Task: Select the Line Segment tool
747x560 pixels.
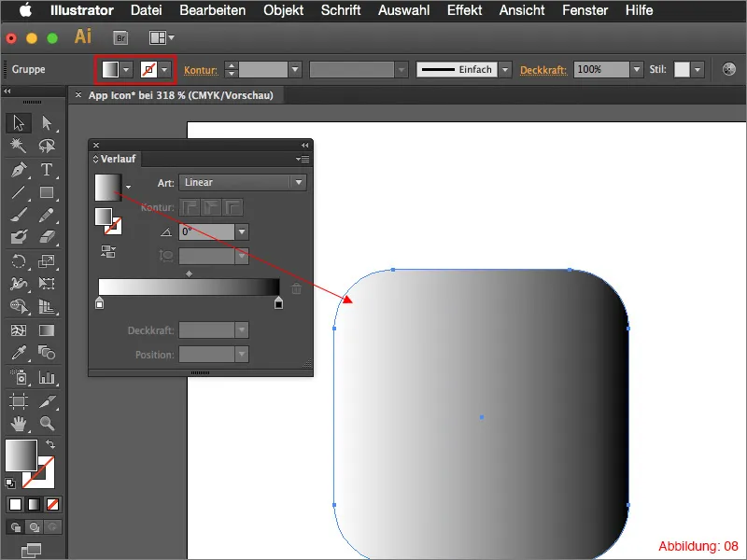Action: click(19, 192)
